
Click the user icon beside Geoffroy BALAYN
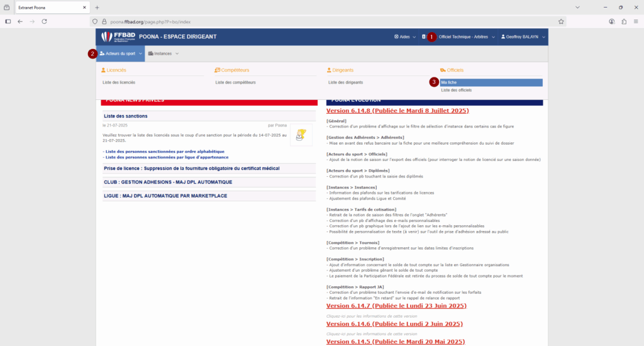503,36
